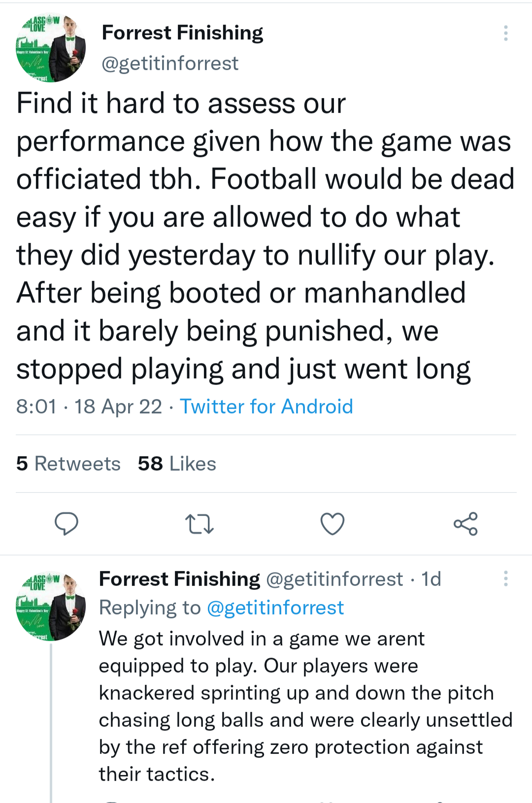Like the tweet with the heart icon
Viewport: 532px width, 803px height.
[332, 524]
